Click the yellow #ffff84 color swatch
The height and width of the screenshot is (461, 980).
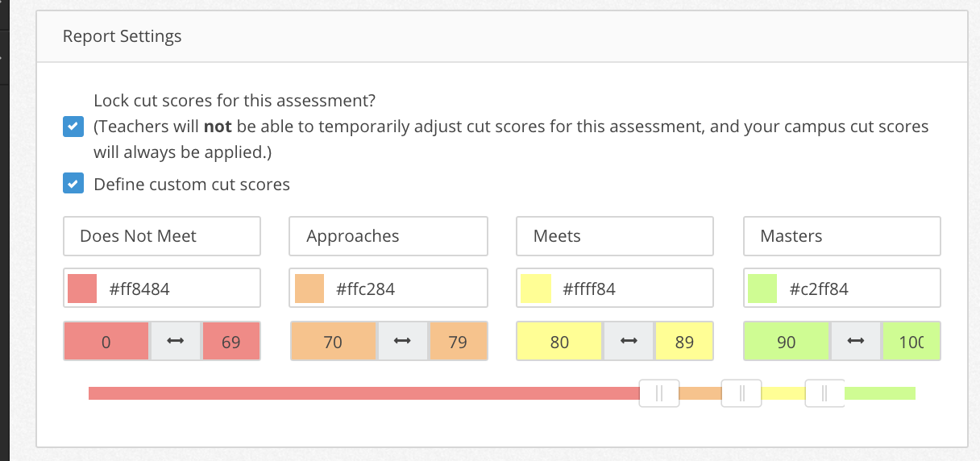(536, 289)
